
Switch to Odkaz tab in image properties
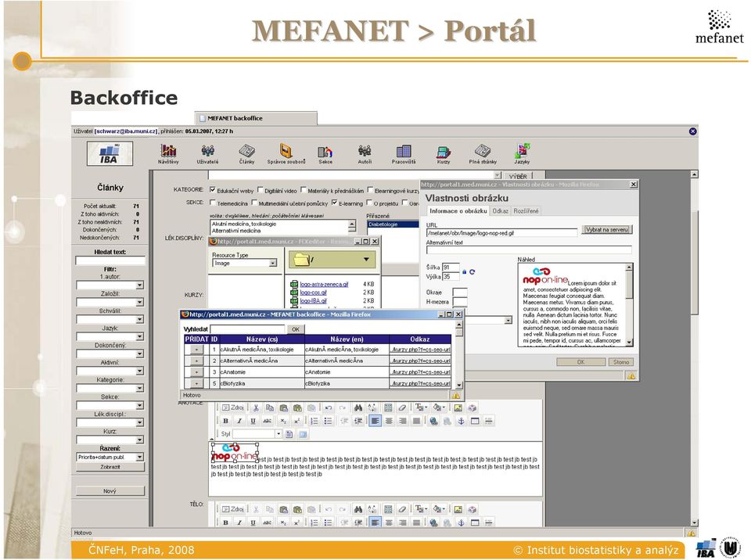click(x=500, y=210)
